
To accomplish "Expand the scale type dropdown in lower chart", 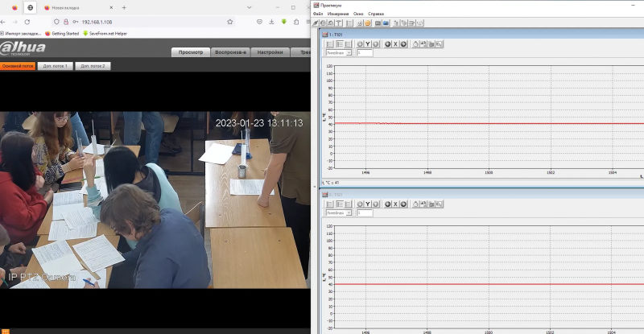I will click(x=339, y=212).
